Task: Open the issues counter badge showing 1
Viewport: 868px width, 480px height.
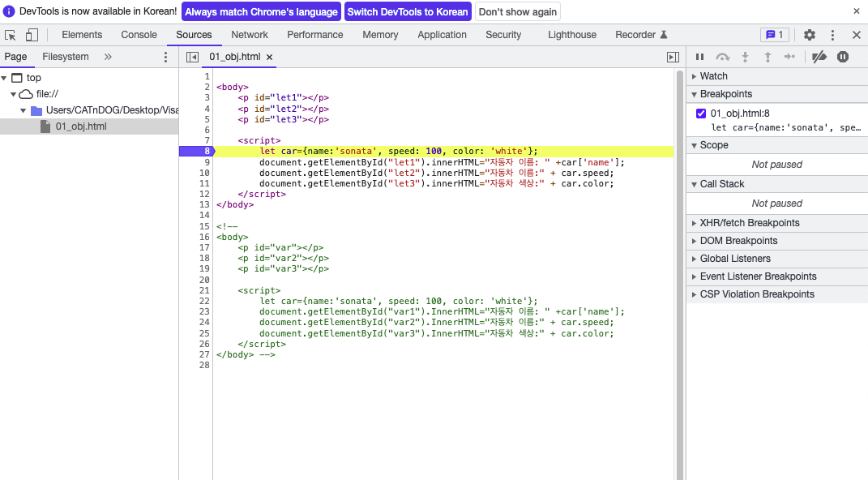Action: 775,35
